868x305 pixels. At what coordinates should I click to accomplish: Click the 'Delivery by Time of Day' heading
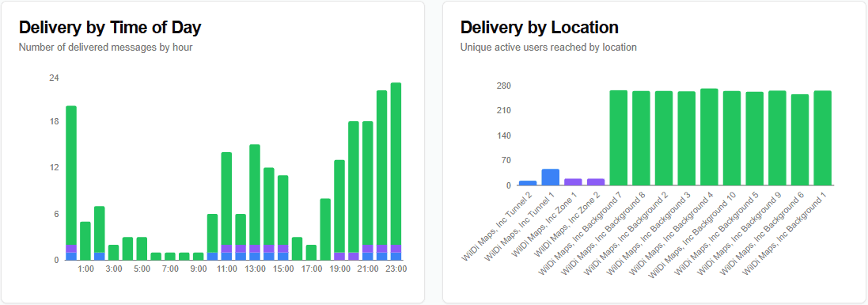110,27
